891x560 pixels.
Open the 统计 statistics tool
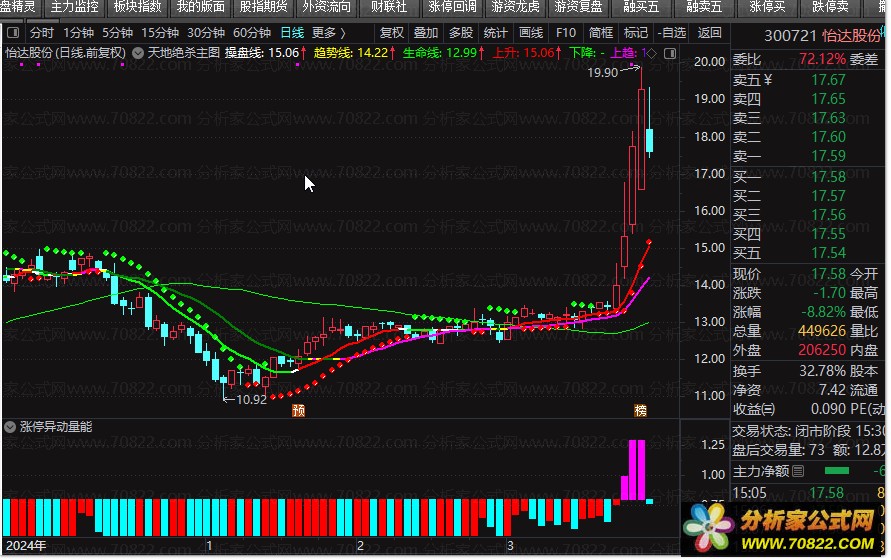pos(496,33)
